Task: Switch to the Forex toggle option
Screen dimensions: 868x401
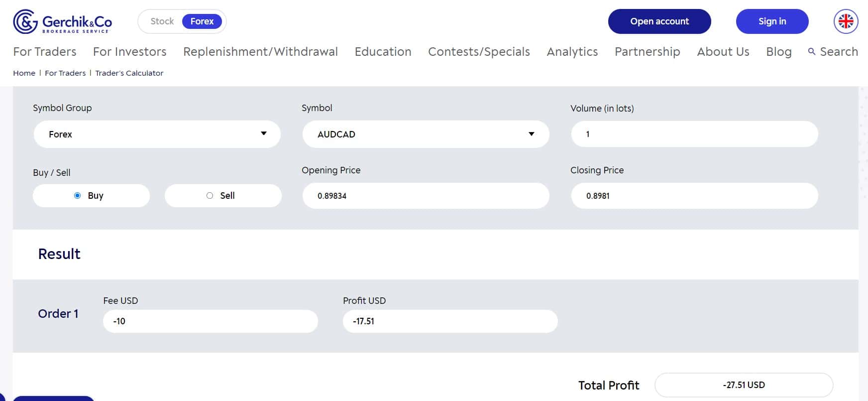Action: pos(202,21)
